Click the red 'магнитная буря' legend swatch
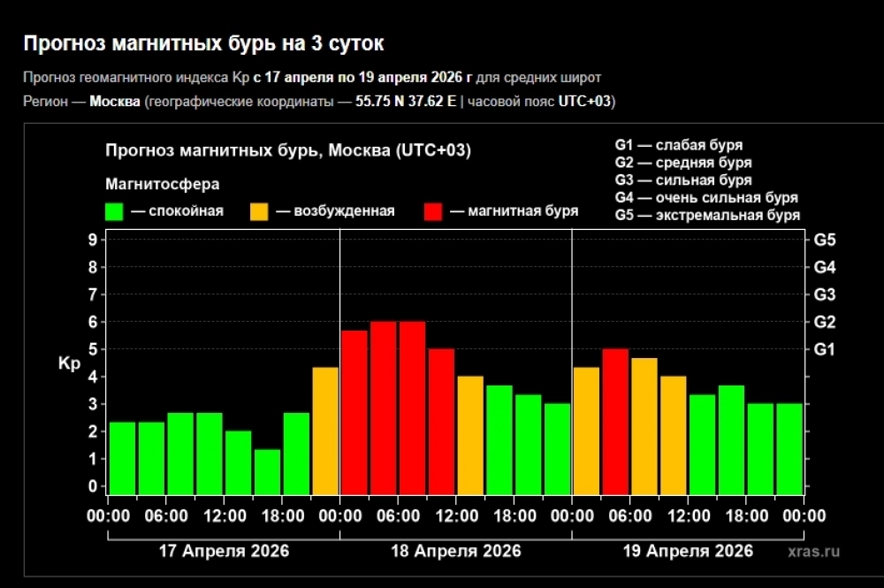Image resolution: width=884 pixels, height=588 pixels. (433, 211)
